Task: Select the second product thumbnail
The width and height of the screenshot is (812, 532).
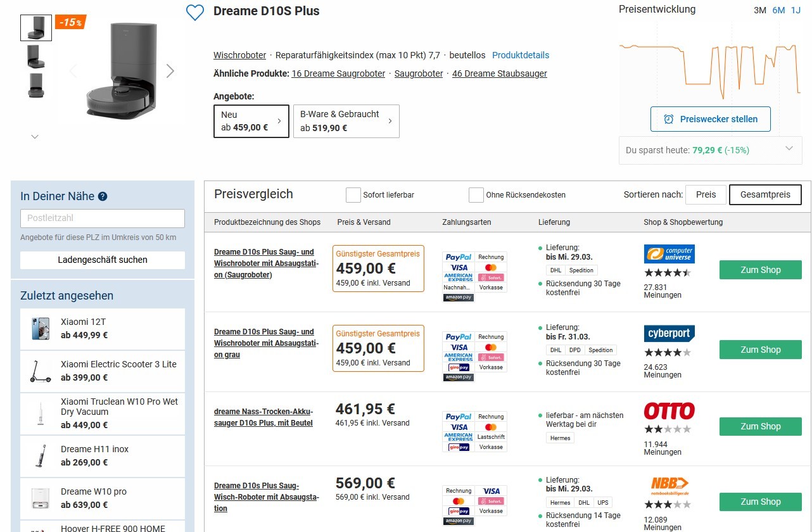Action: [36, 57]
